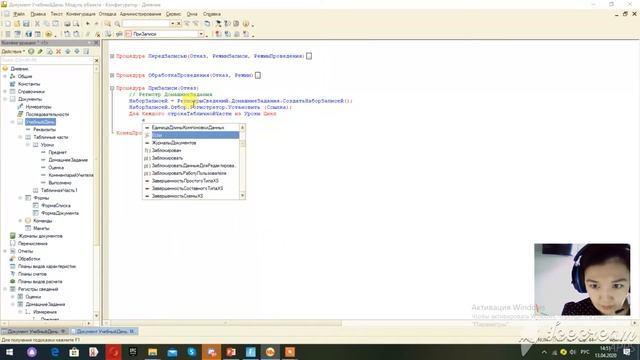The width and height of the screenshot is (640, 360).
Task: Click the Save (floppy disk) toolbar icon
Action: click(x=26, y=24)
